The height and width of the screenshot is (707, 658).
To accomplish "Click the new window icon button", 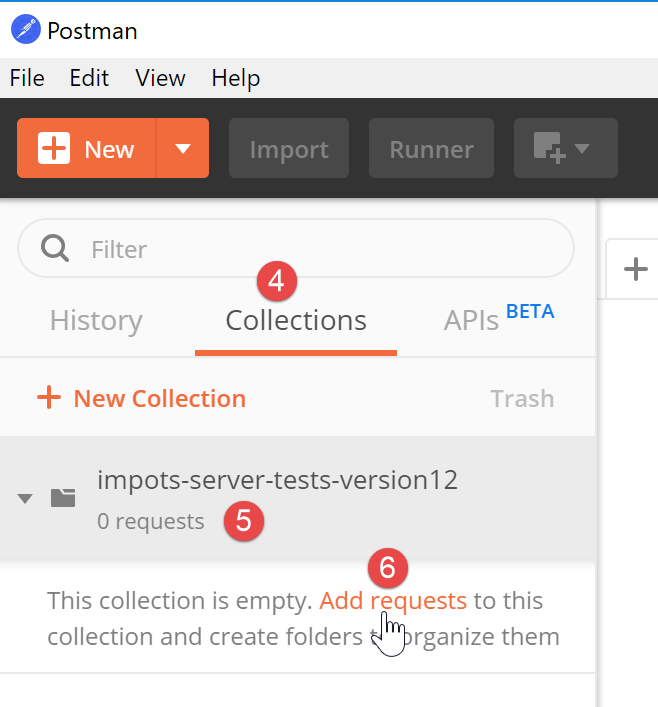I will pos(565,149).
